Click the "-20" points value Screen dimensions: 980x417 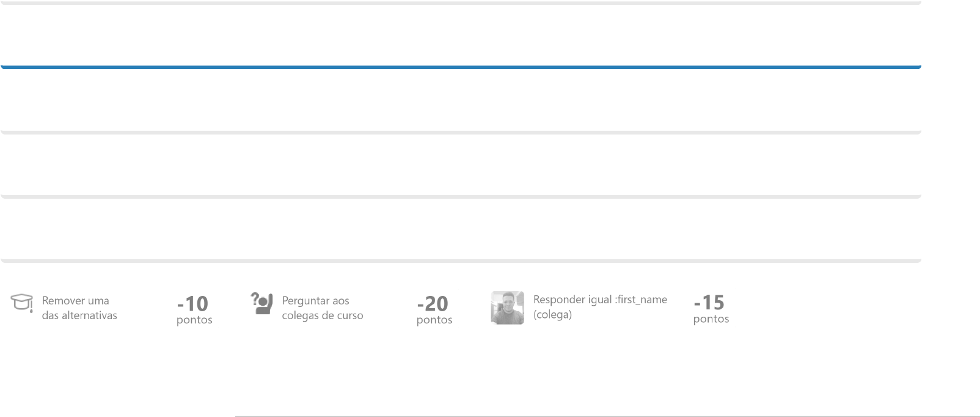tap(433, 303)
